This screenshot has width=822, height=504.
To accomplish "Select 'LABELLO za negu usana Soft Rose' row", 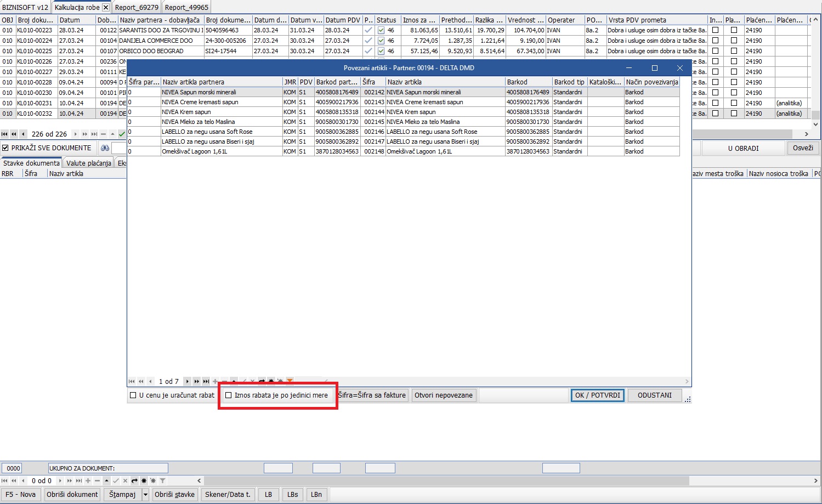I will [404, 132].
